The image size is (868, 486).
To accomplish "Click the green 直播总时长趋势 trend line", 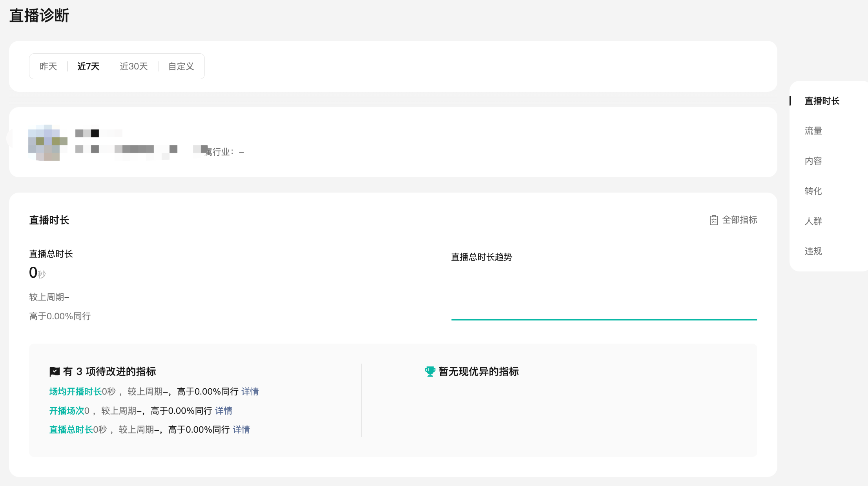I will tap(604, 320).
